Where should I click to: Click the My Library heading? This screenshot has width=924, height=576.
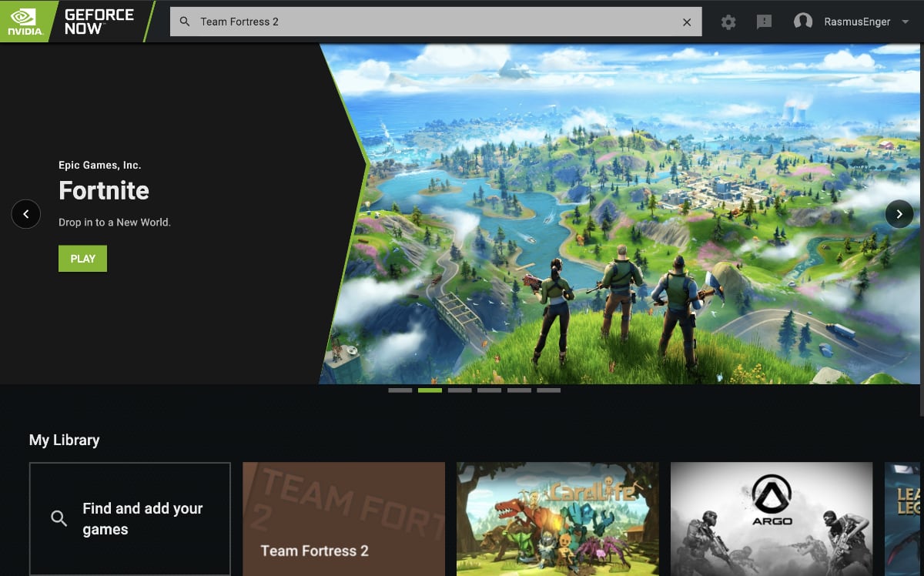click(64, 440)
